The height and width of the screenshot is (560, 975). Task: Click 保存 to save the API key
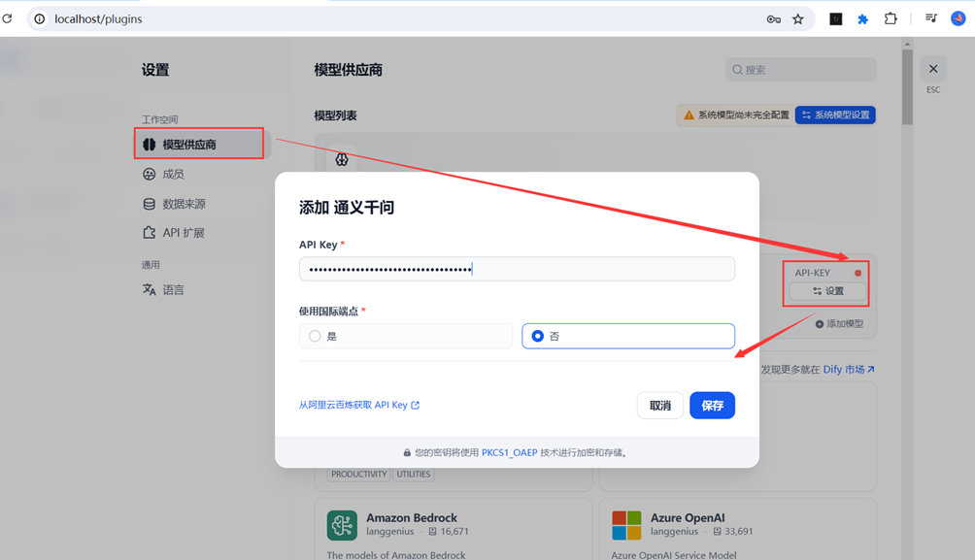tap(712, 406)
